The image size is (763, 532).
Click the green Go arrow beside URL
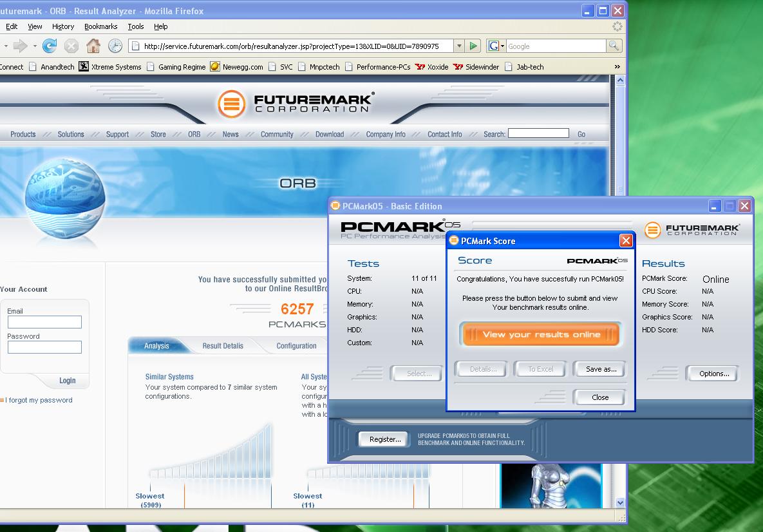coord(473,46)
